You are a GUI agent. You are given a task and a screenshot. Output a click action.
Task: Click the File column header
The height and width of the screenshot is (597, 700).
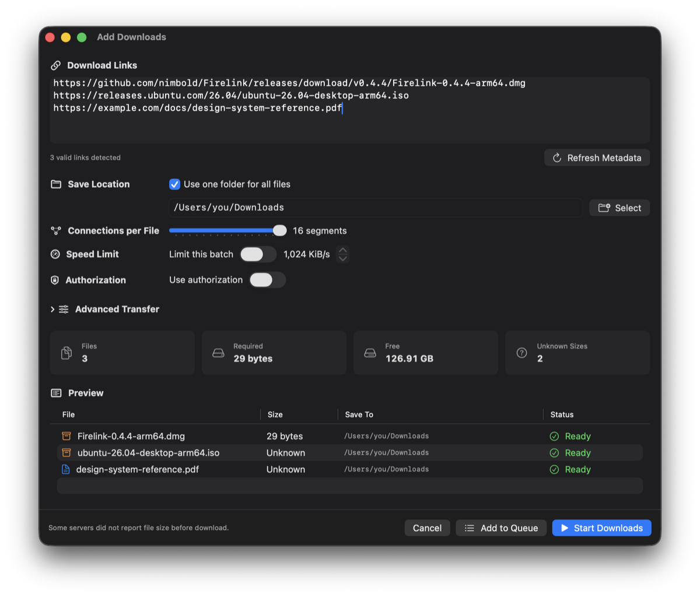click(x=68, y=415)
